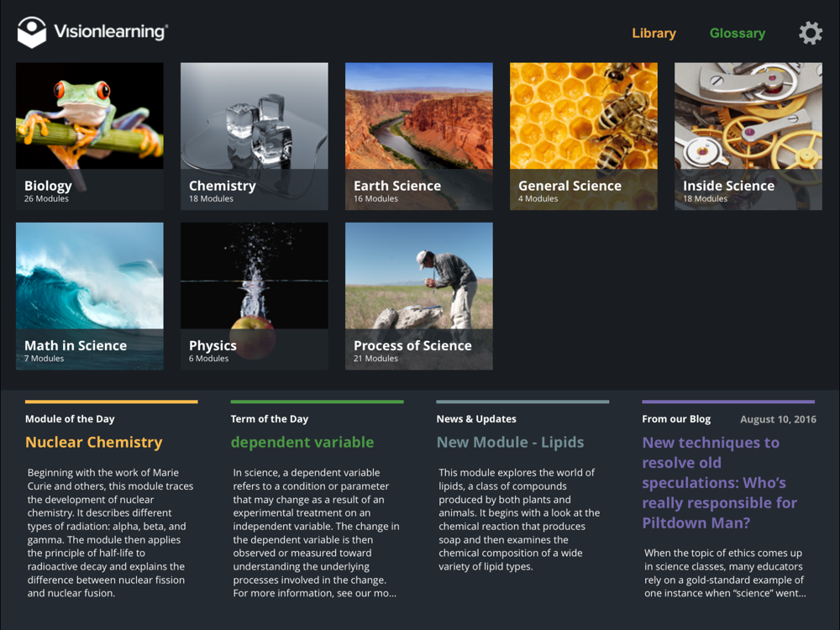This screenshot has width=840, height=630.
Task: Click the August 10, 2016 blog date
Action: (x=778, y=419)
